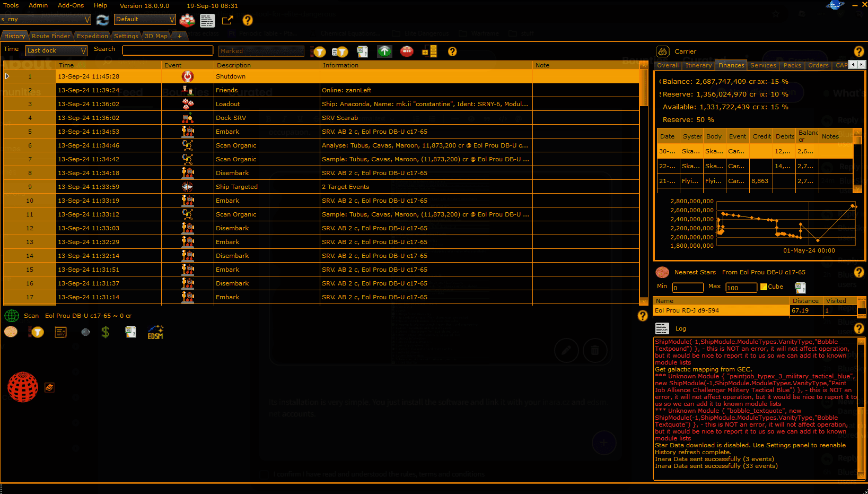868x494 pixels.
Task: Click the red go-to-entry icon in History toolbar
Action: tap(407, 51)
